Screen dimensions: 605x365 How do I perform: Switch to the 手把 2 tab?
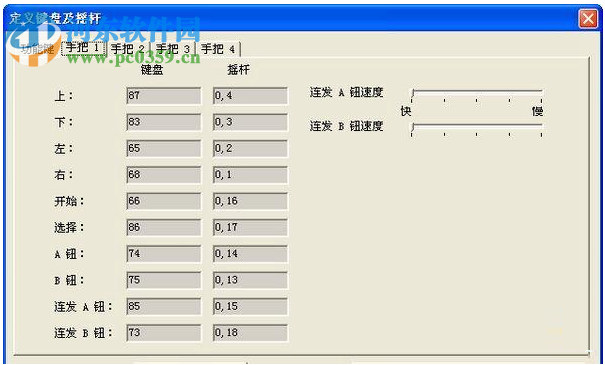tap(128, 49)
